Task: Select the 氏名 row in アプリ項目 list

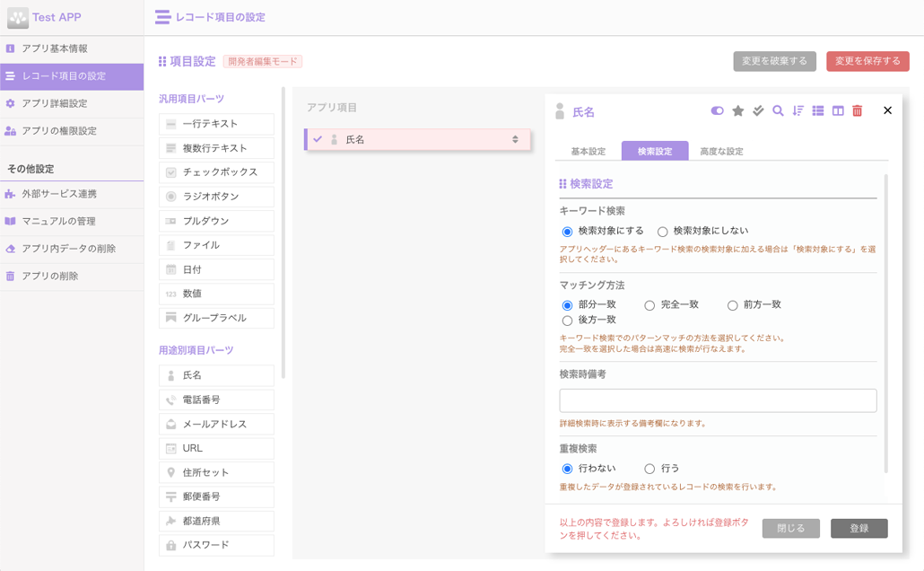Action: [x=417, y=139]
